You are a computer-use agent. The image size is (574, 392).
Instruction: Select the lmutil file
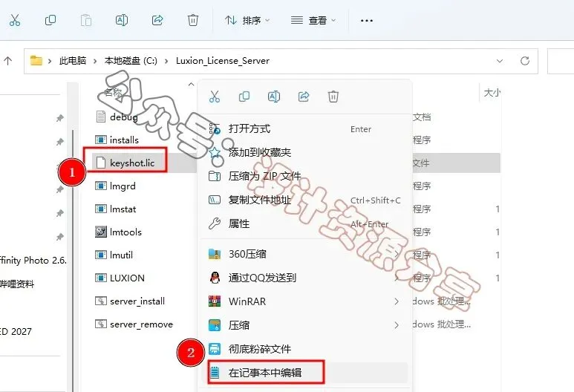pos(121,255)
